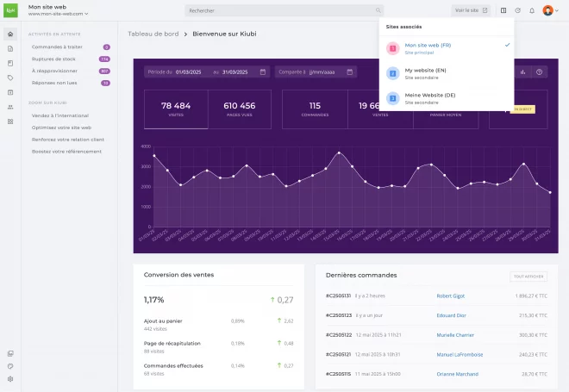Click the search magnifier icon
This screenshot has width=569, height=392.
[x=378, y=10]
